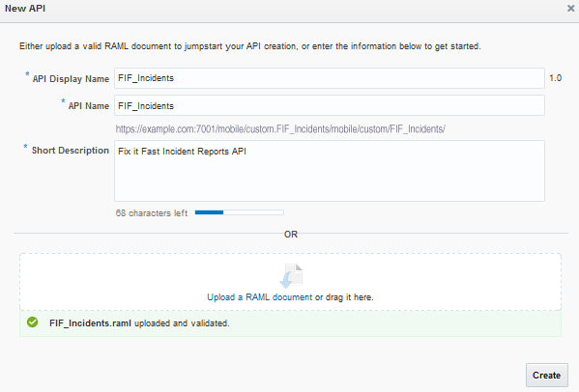Click the New API dialog title
The height and width of the screenshot is (392, 579).
[x=25, y=8]
